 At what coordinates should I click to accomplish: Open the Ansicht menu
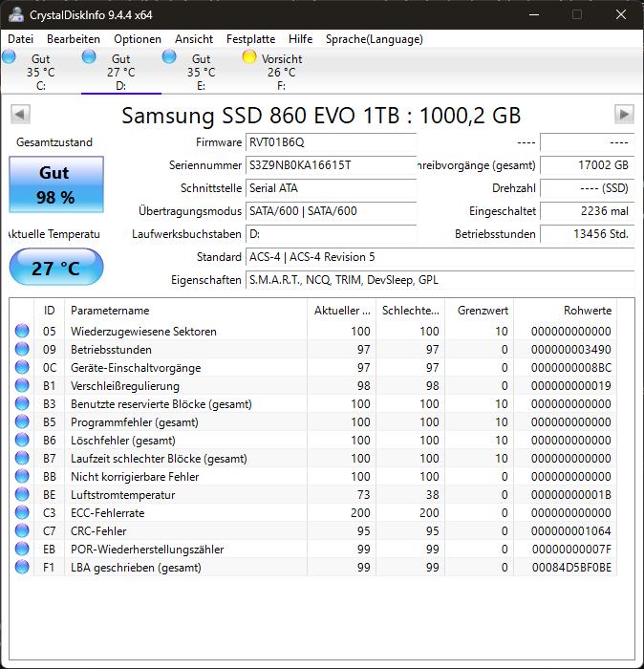pyautogui.click(x=194, y=39)
